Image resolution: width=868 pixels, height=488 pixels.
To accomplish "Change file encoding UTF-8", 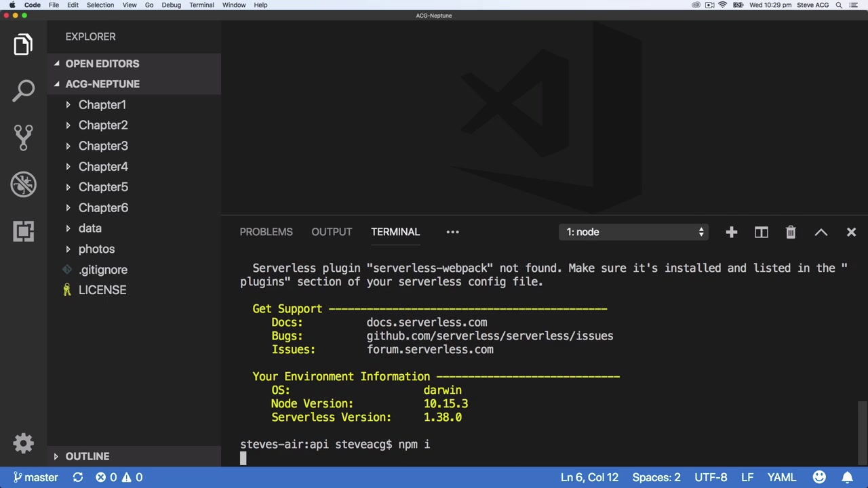I will pos(711,477).
